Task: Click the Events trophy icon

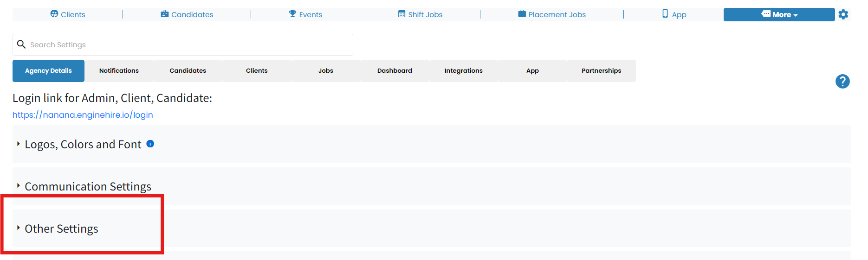Action: (292, 14)
